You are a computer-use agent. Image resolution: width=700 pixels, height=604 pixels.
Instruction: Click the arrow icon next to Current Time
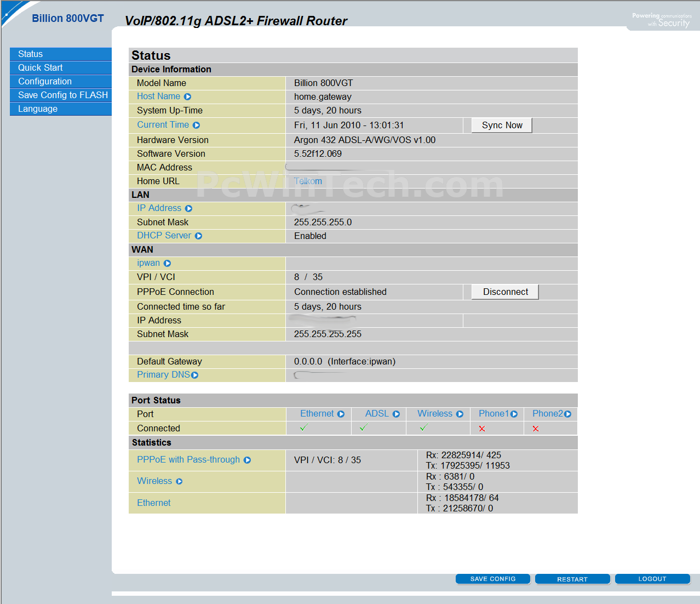click(x=196, y=126)
